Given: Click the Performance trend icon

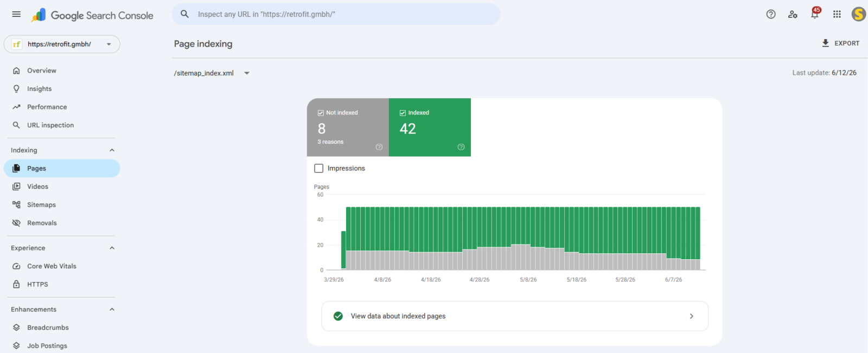Looking at the screenshot, I should pyautogui.click(x=16, y=107).
